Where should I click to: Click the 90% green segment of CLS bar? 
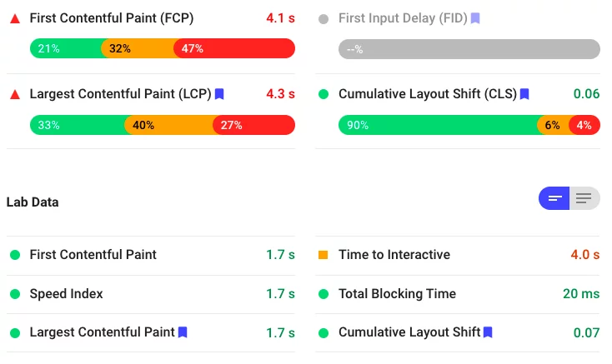point(439,125)
